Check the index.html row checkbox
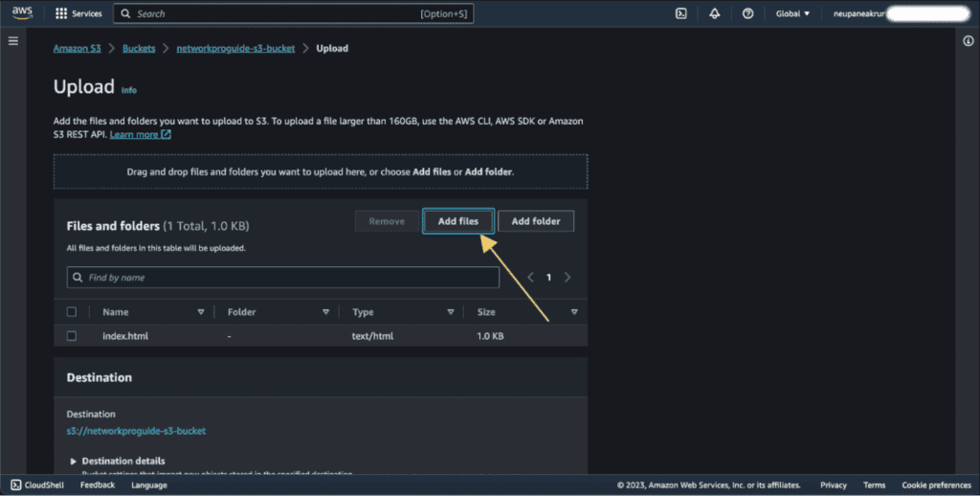The height and width of the screenshot is (496, 980). coord(72,336)
